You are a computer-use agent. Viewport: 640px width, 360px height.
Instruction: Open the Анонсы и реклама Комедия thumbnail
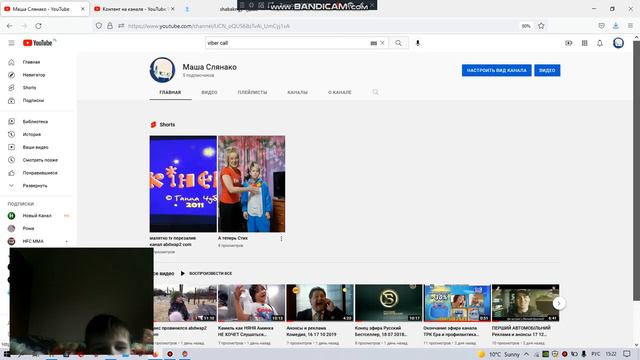320,303
